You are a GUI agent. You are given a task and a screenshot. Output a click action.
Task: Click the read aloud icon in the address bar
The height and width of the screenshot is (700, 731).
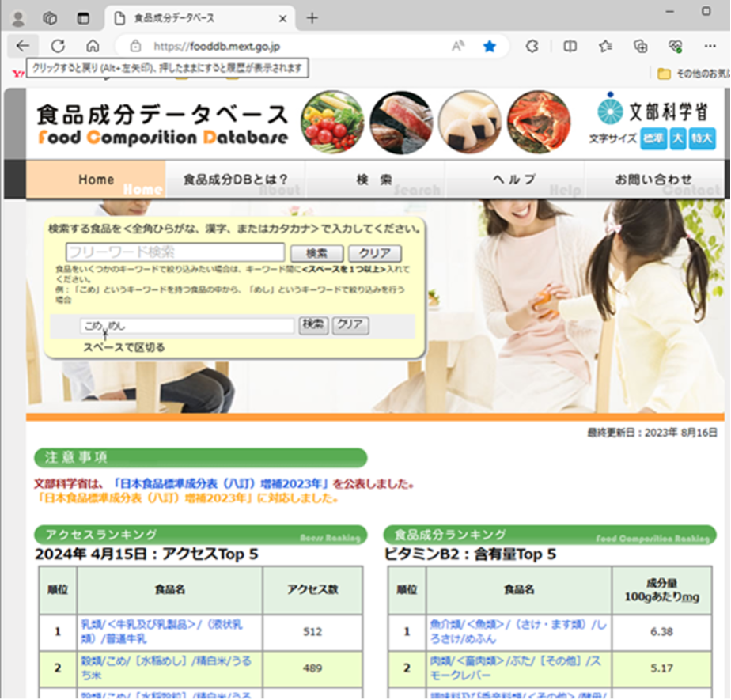[x=458, y=46]
